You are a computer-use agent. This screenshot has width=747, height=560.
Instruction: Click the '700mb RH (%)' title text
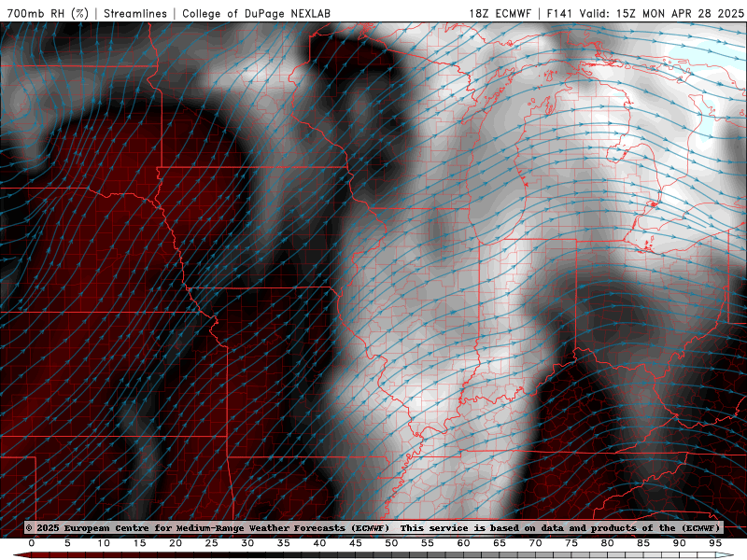[x=48, y=13]
